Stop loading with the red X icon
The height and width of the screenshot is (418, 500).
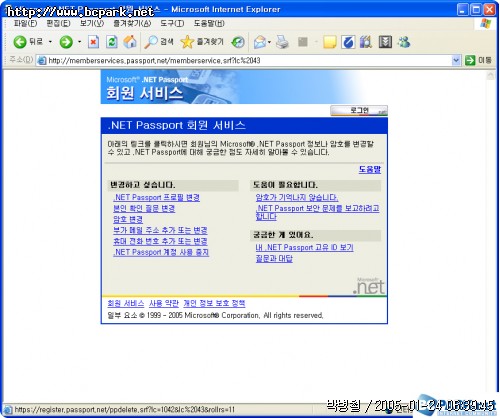(x=93, y=42)
